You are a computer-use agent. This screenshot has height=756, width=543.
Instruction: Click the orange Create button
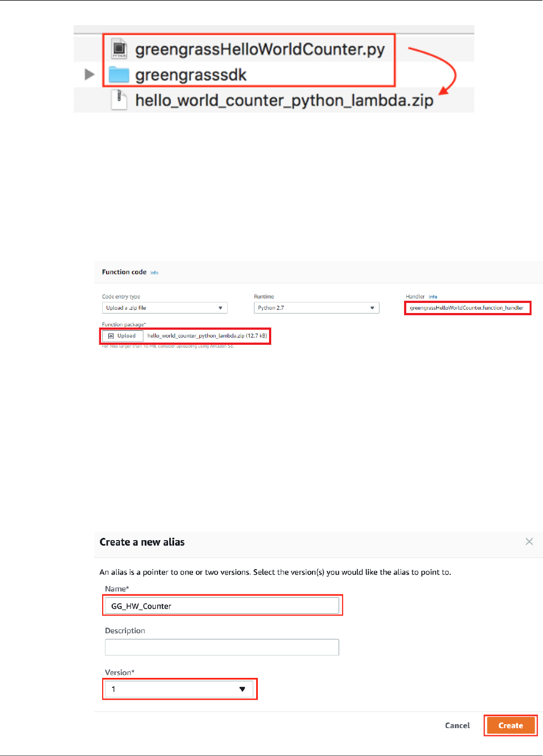(511, 725)
